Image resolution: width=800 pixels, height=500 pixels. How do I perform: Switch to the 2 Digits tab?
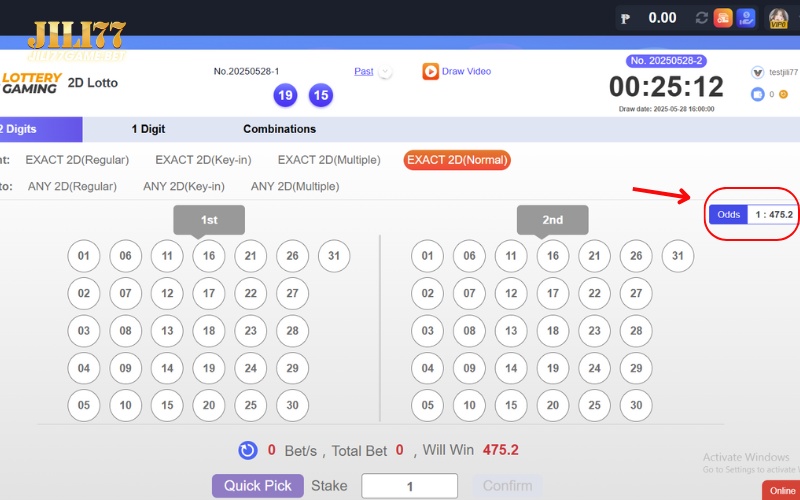41,129
